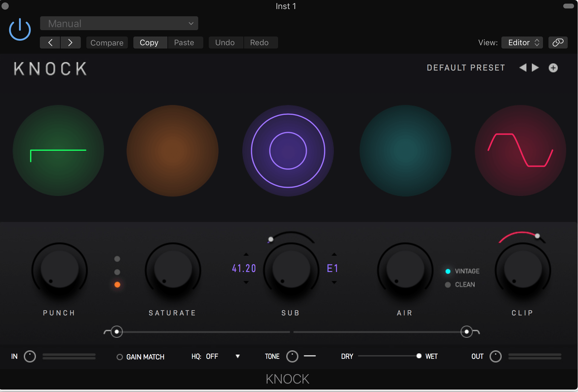Screen dimensions: 578x392
Task: Increase sub frequency with up arrow above 41.20
Action: coord(246,254)
